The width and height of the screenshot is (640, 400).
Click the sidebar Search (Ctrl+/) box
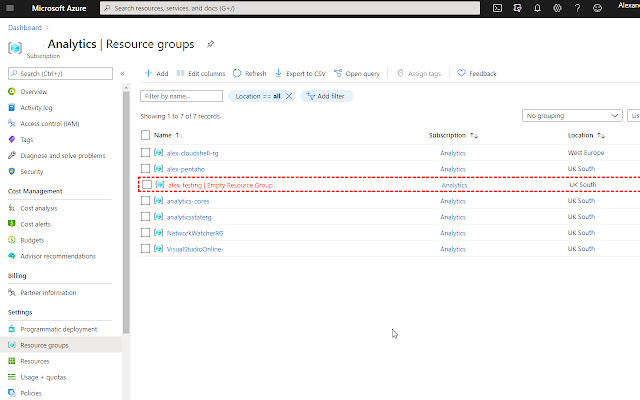click(x=60, y=73)
